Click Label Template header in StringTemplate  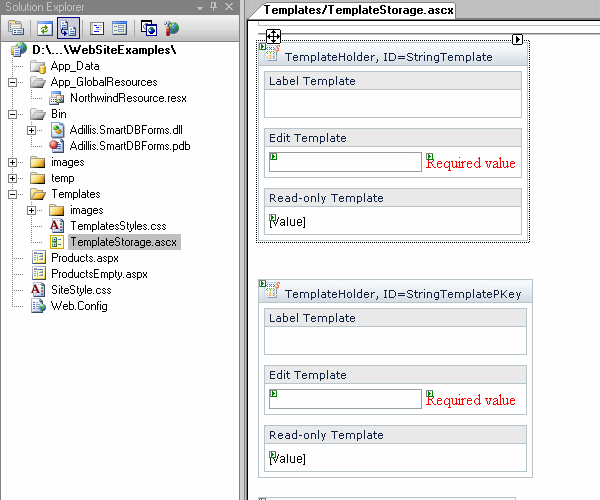point(393,81)
